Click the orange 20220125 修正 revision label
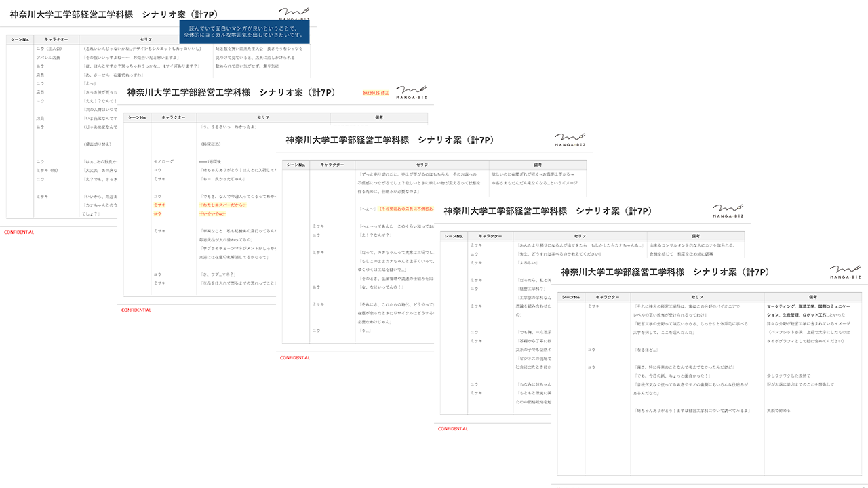This screenshot has width=868, height=488. (375, 93)
